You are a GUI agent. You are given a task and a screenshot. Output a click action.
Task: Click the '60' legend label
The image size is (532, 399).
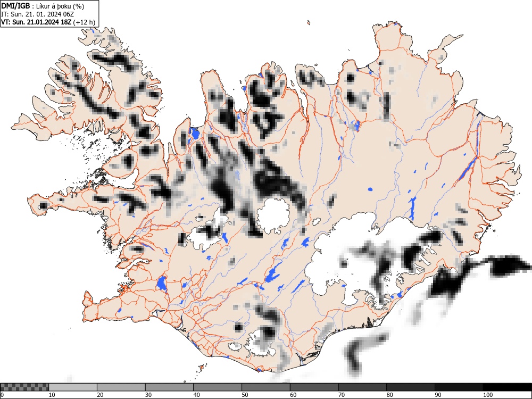coord(293,395)
